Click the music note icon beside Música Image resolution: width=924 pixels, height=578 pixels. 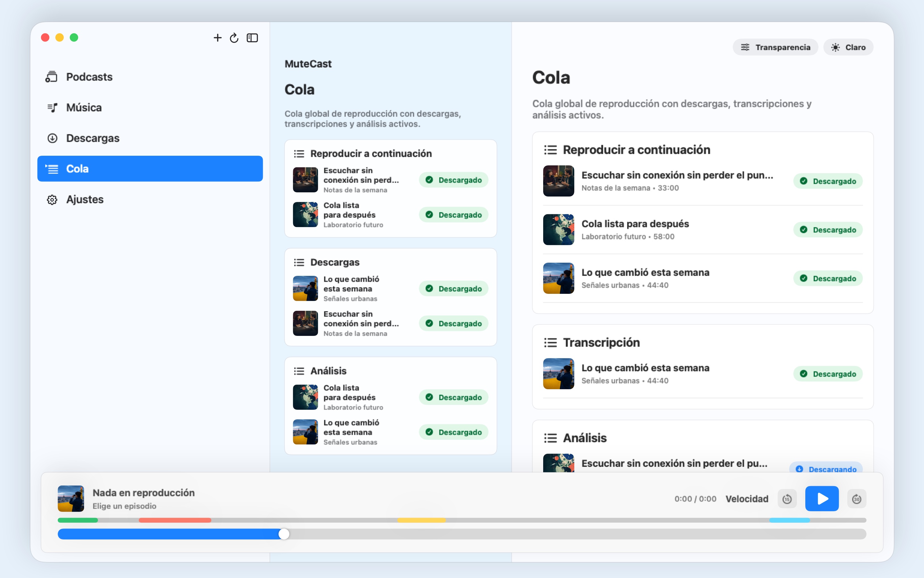[x=52, y=108]
